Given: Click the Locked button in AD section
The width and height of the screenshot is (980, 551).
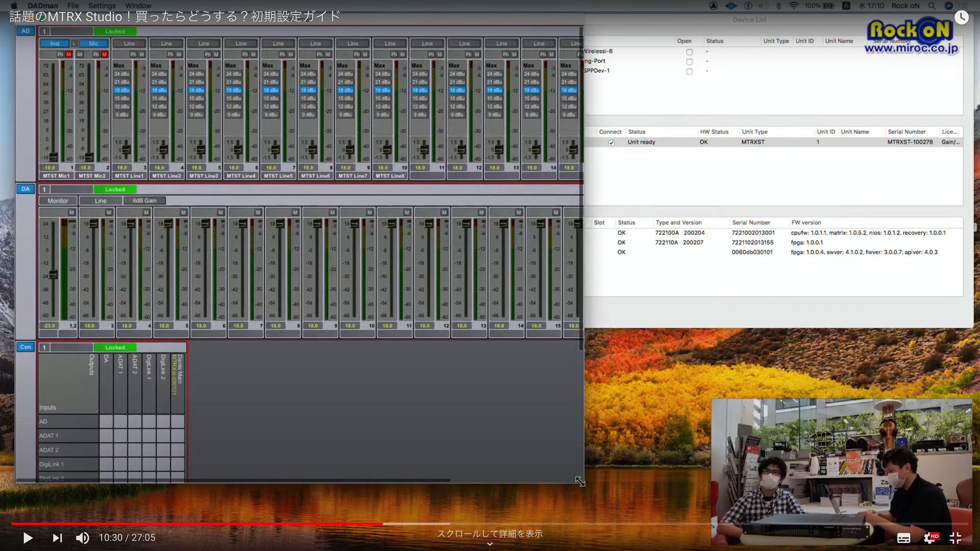Looking at the screenshot, I should pyautogui.click(x=115, y=31).
